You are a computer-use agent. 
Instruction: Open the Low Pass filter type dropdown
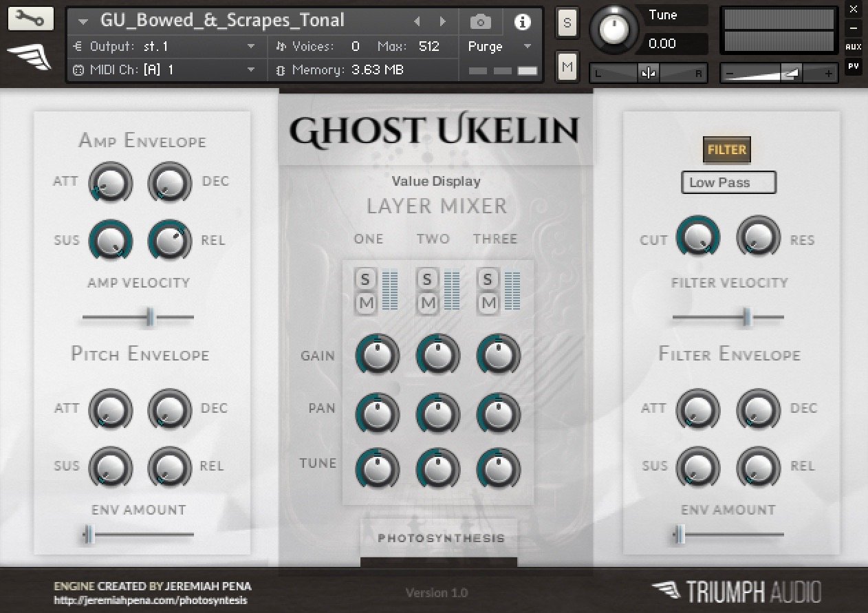(x=728, y=182)
